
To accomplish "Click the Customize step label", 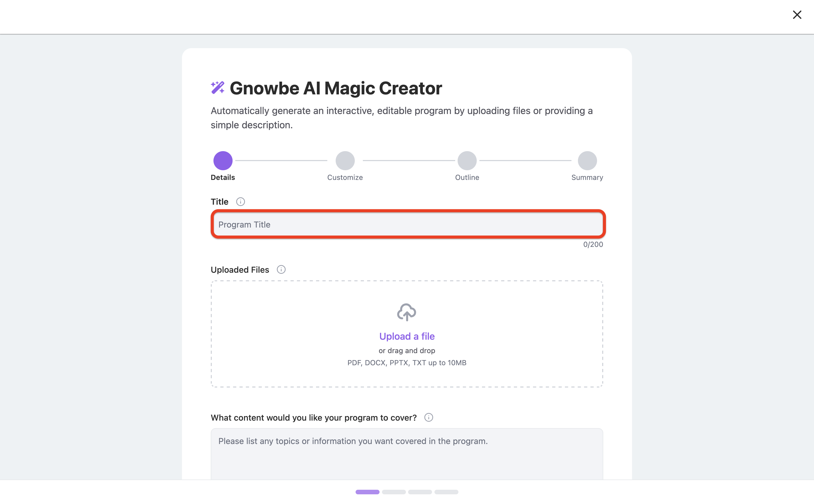I will tap(345, 177).
